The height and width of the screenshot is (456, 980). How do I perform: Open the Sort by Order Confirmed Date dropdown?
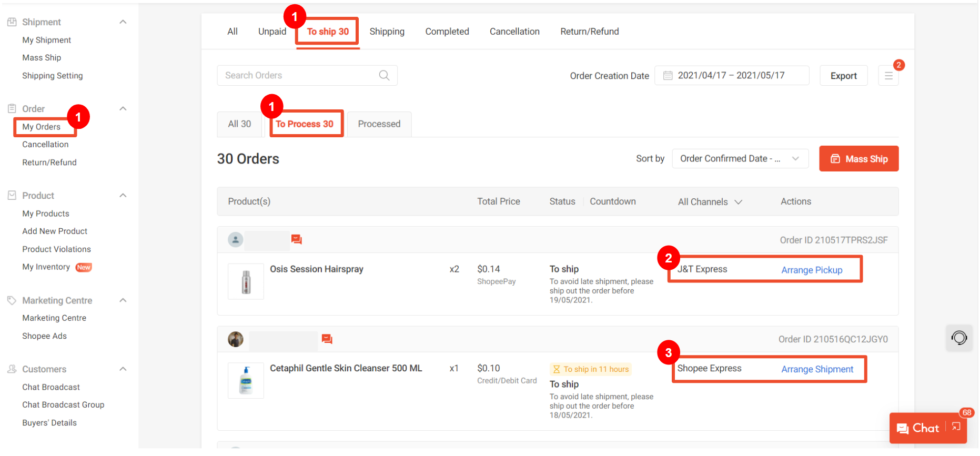tap(740, 159)
